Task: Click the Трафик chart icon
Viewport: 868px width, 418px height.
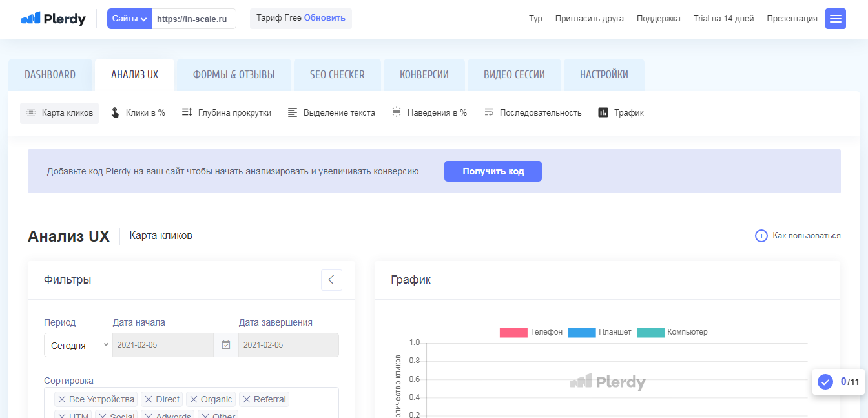Action: 603,112
